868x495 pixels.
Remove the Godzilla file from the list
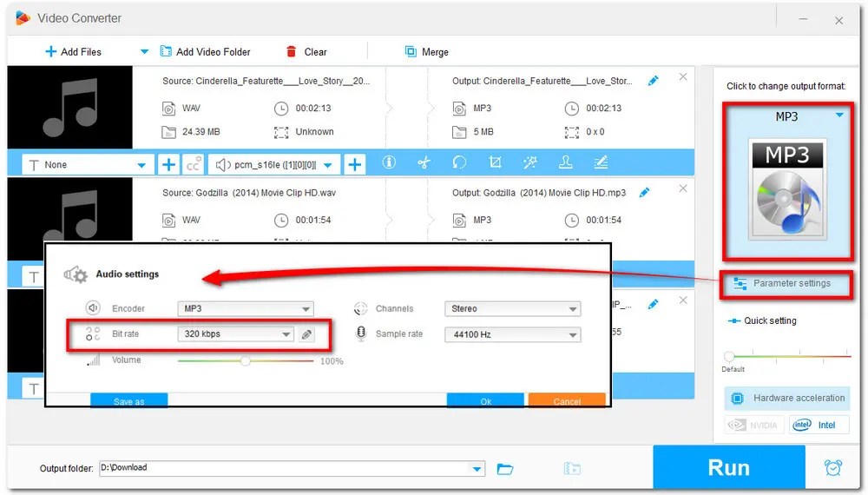click(x=683, y=188)
